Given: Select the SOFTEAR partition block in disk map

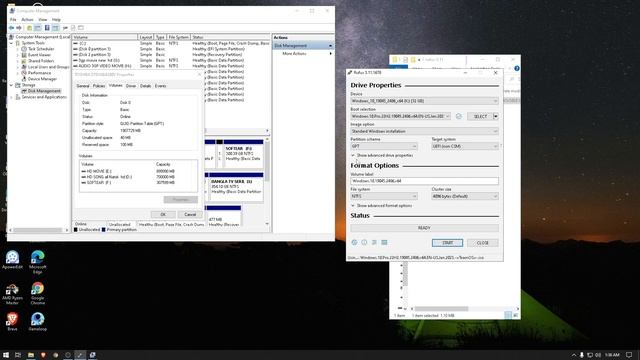Looking at the screenshot, I should tap(244, 153).
